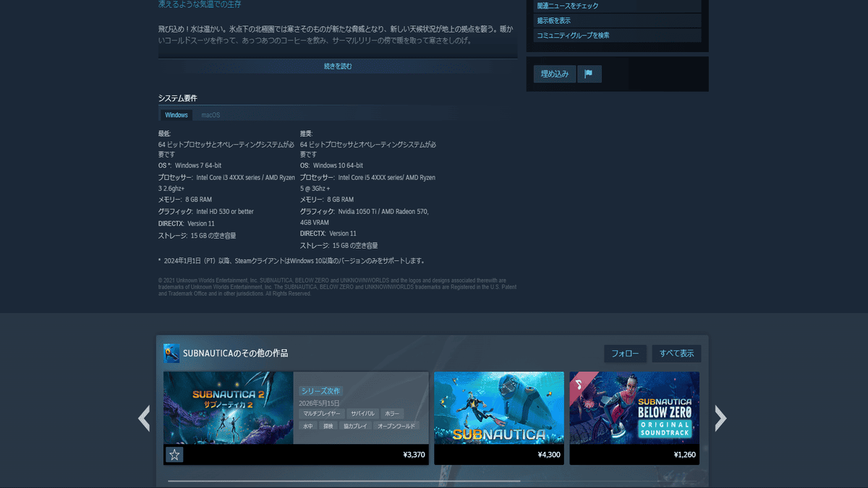Viewport: 868px width, 488px height.
Task: Open Subnautica 2 game thumbnail
Action: tap(229, 408)
